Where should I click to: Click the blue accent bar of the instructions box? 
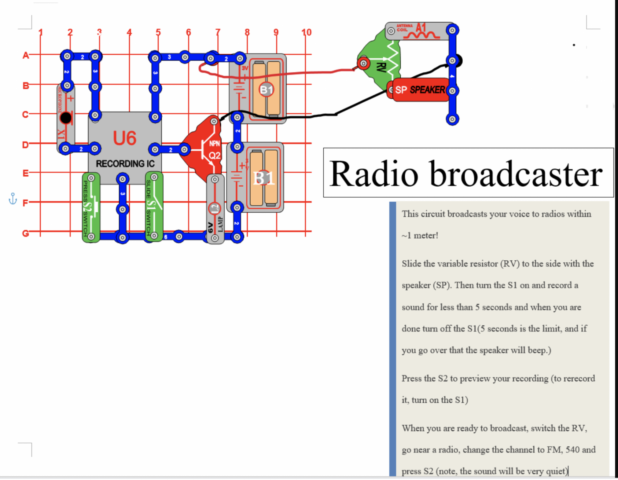tap(393, 339)
